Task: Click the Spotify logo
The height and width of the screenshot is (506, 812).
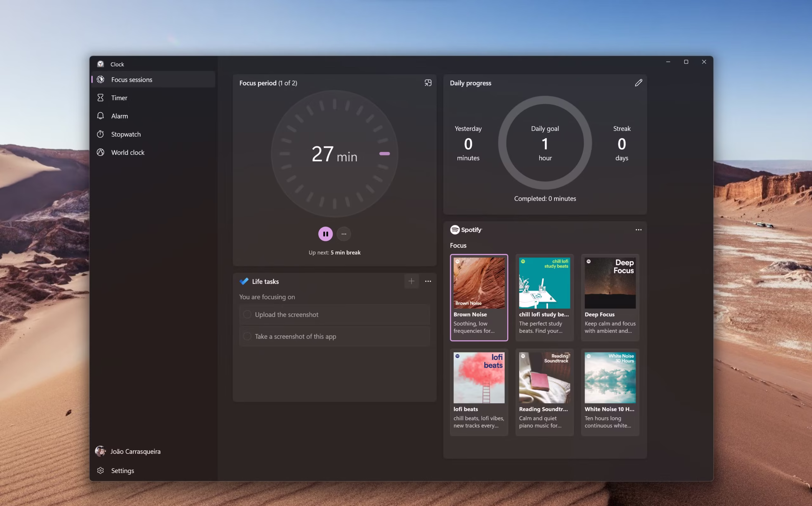Action: pos(466,230)
